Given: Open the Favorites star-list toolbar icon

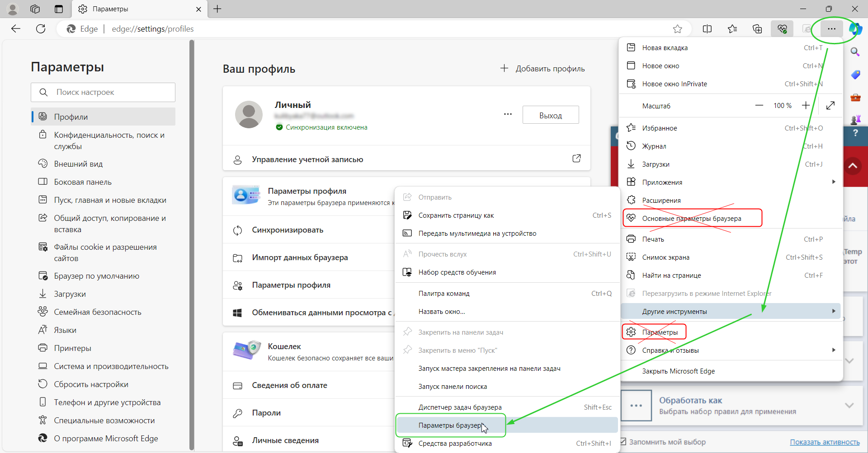Looking at the screenshot, I should click(732, 29).
